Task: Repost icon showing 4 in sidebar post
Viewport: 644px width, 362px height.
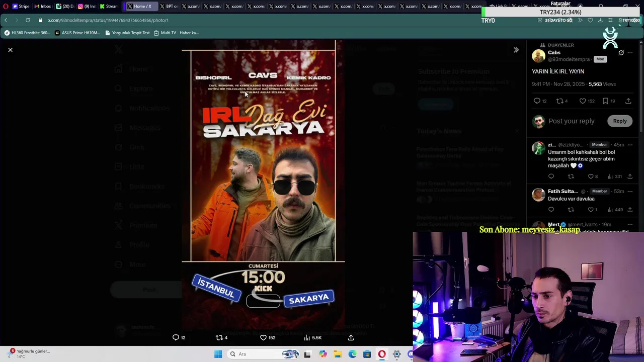Action: coord(561,101)
